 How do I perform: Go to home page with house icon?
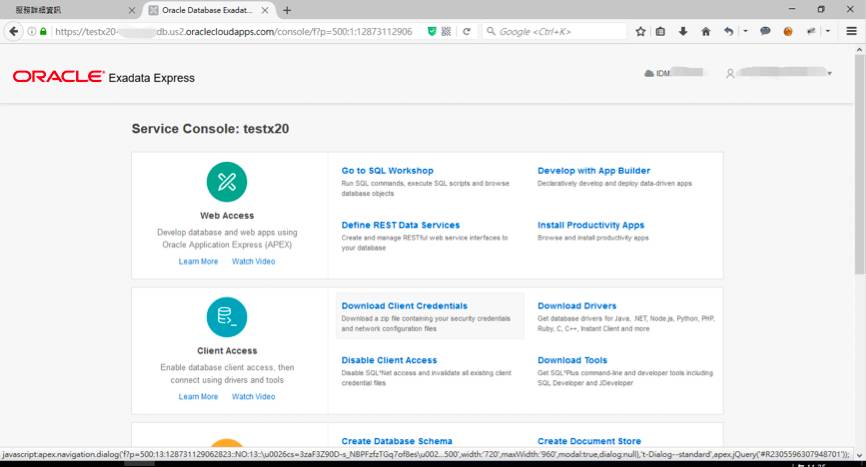click(x=706, y=31)
